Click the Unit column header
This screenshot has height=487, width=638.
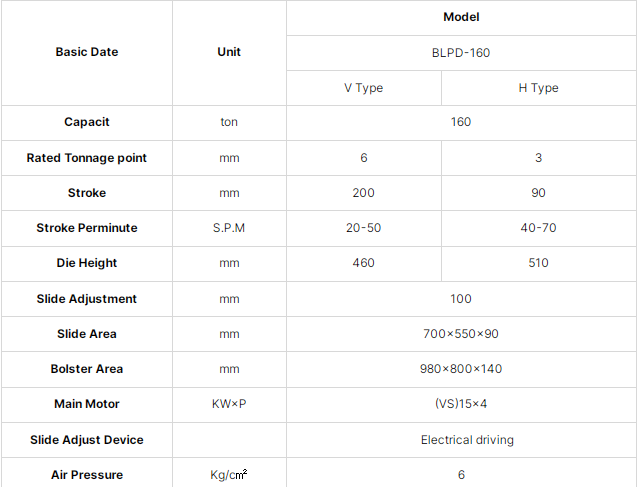(x=229, y=52)
